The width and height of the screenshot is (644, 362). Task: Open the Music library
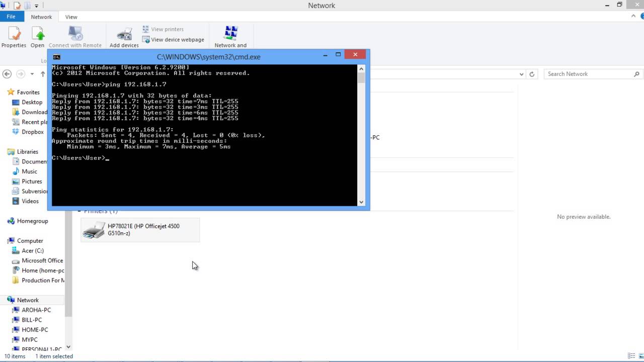point(29,171)
